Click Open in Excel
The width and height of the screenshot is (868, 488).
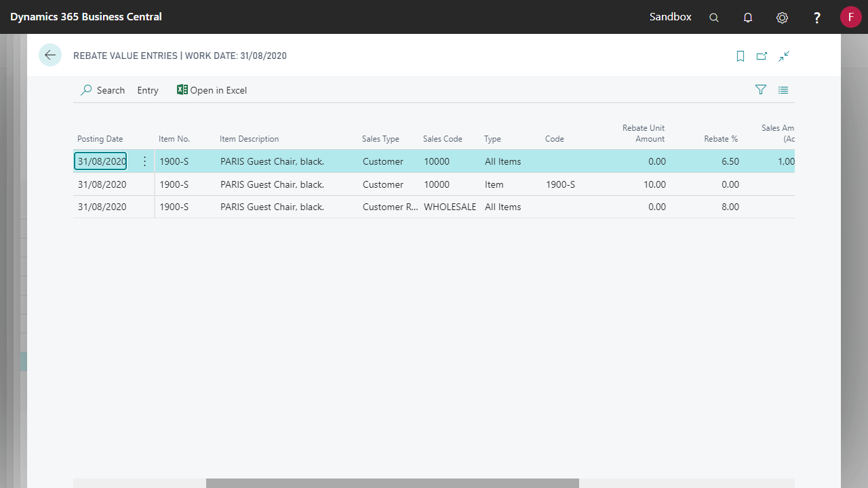212,90
